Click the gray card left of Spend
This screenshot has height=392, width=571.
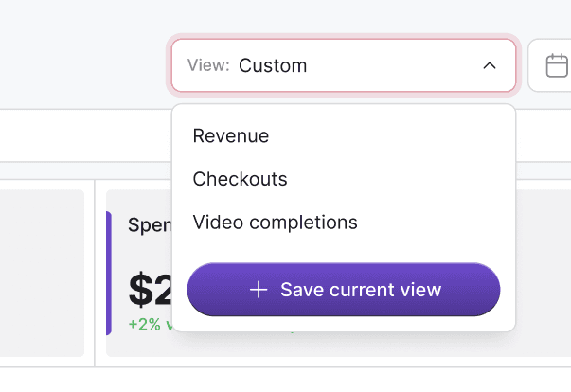click(42, 273)
